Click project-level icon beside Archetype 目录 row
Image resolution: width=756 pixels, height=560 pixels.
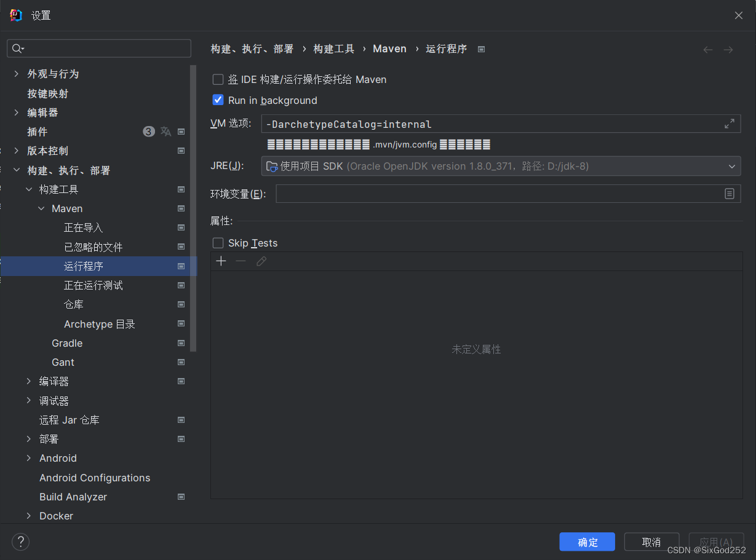[181, 323]
